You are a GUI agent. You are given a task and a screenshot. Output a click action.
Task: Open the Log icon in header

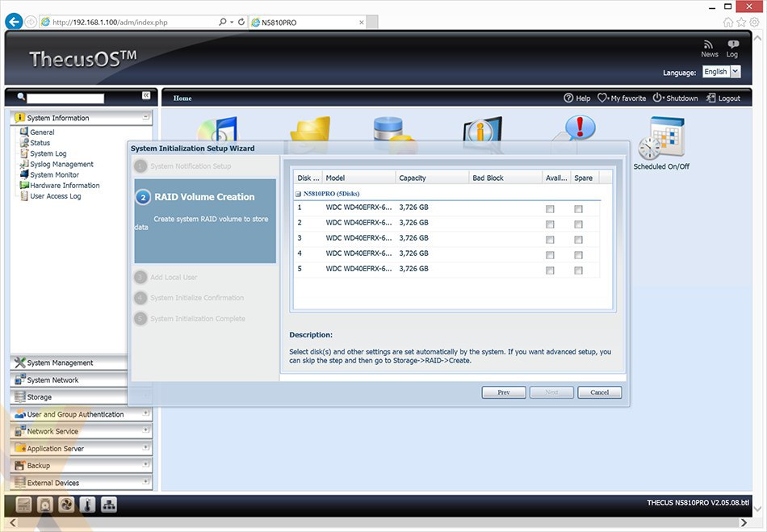click(732, 45)
